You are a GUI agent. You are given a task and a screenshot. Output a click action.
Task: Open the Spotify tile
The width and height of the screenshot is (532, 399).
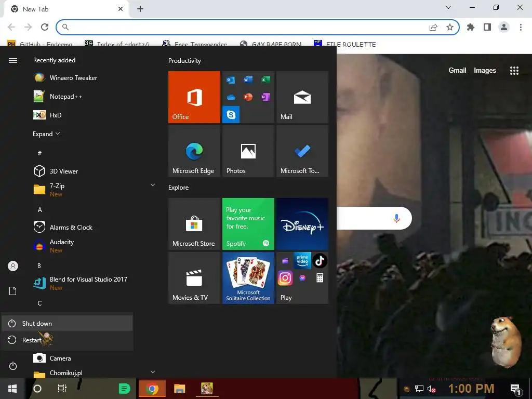coord(248,224)
